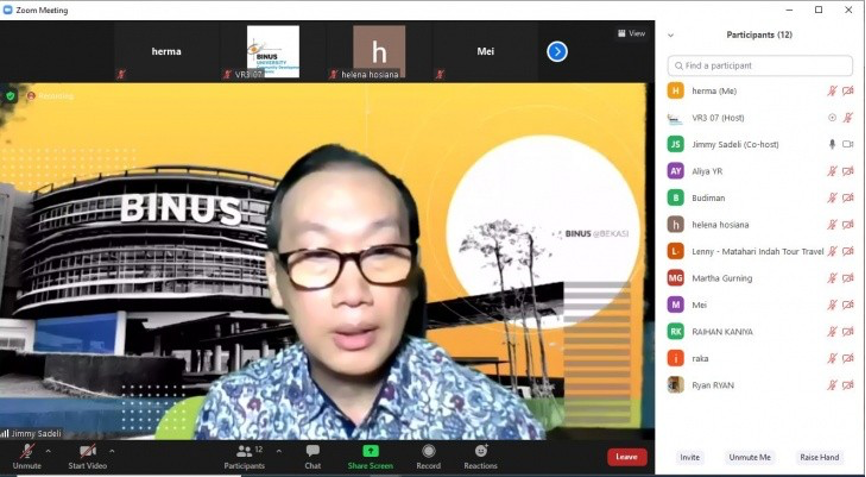
Task: Click RAIHAN KANIYA camera off icon
Action: point(848,332)
